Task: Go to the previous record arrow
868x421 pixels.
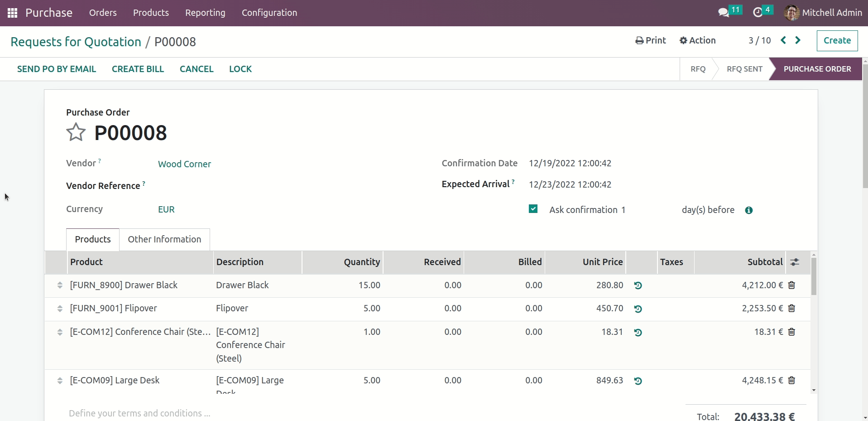Action: pos(783,40)
